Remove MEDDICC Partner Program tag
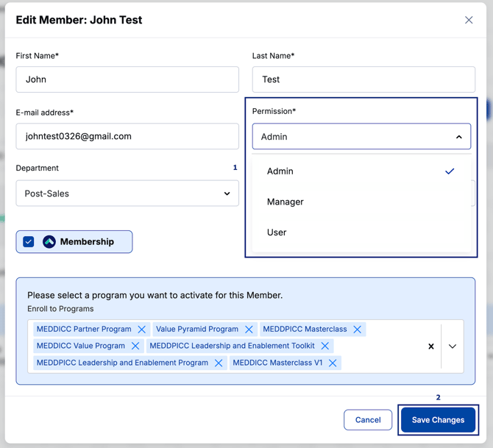This screenshot has height=448, width=493. pyautogui.click(x=142, y=330)
